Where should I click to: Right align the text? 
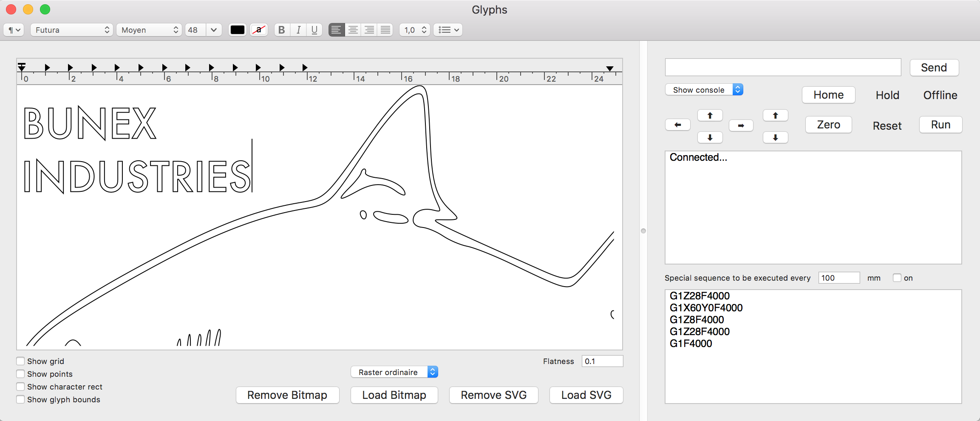pos(369,30)
